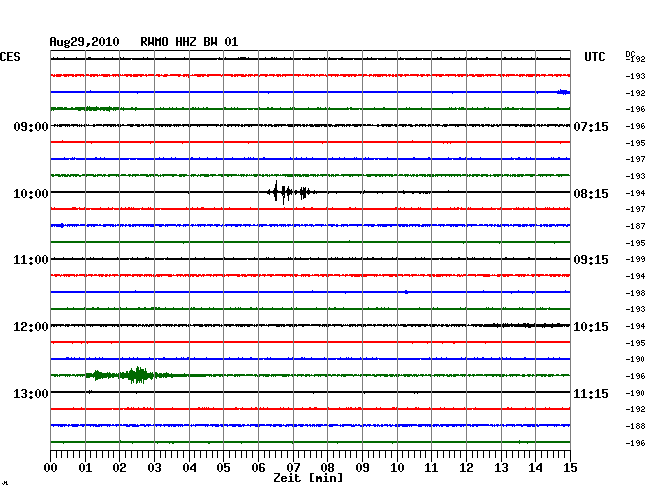
Task: Click the 09 minute axis label
Action: pos(362,468)
